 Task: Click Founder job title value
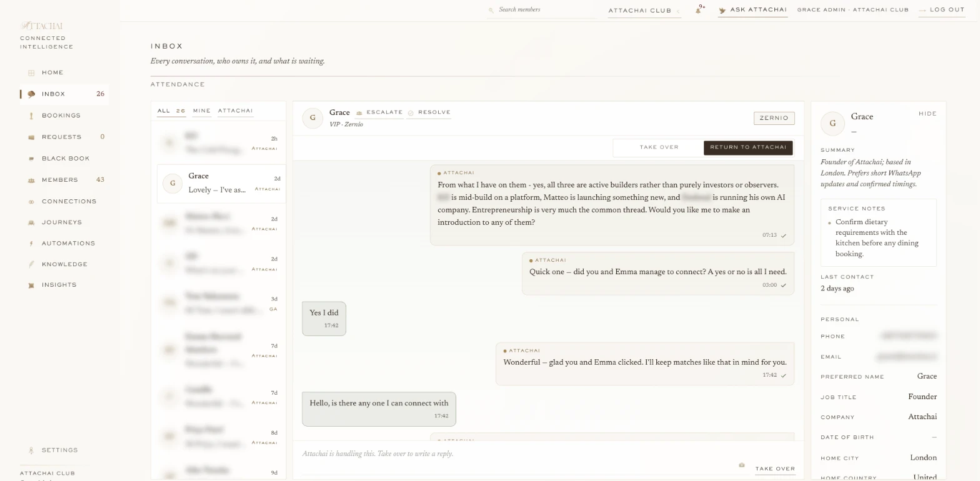922,397
